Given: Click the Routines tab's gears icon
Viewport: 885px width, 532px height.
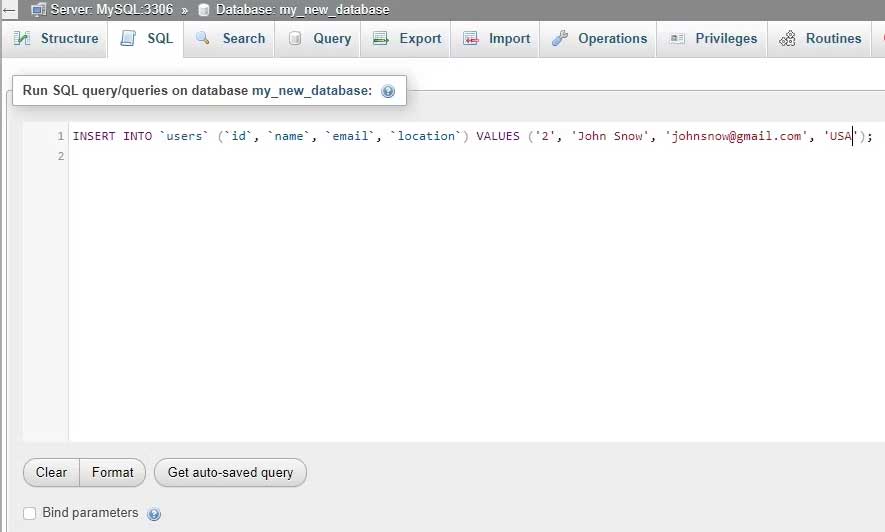Looking at the screenshot, I should 787,38.
